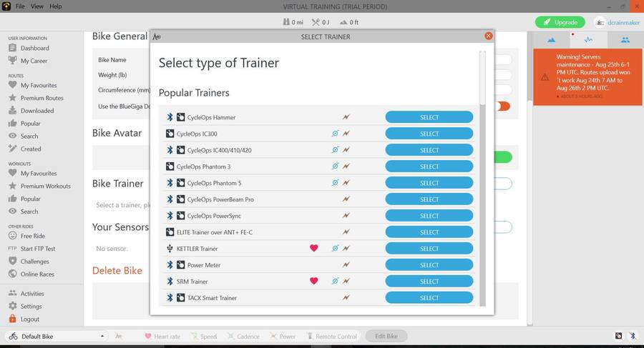Click Remote Control indicator in bottom bar

click(332, 336)
